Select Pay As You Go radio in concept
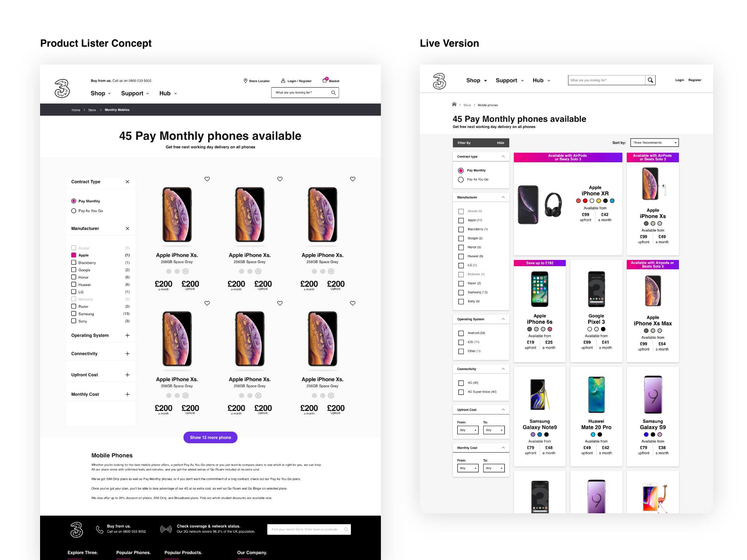 [x=74, y=211]
